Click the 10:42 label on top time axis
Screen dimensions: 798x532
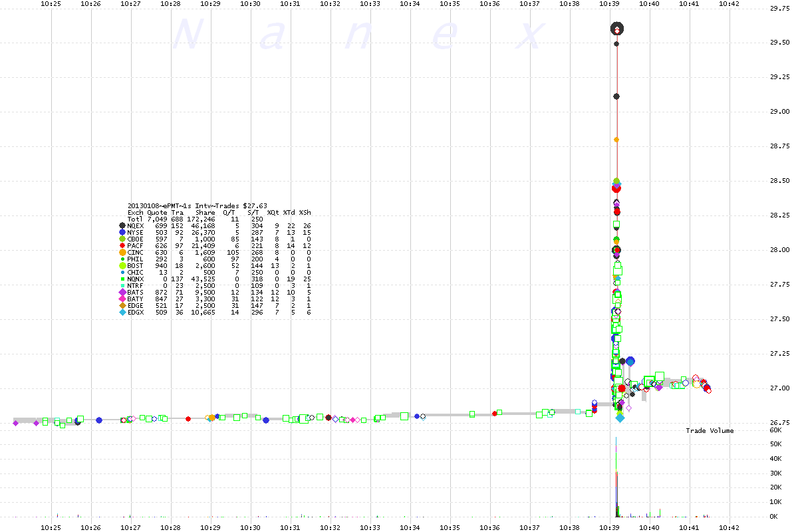(x=729, y=3)
